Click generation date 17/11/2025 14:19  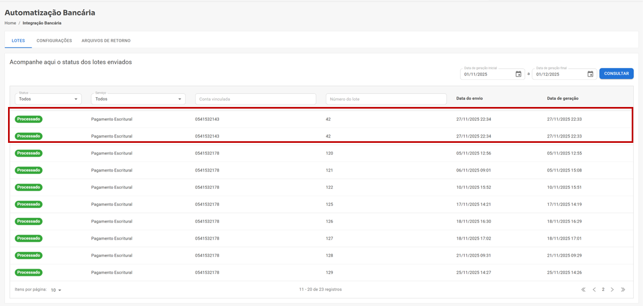(x=564, y=204)
